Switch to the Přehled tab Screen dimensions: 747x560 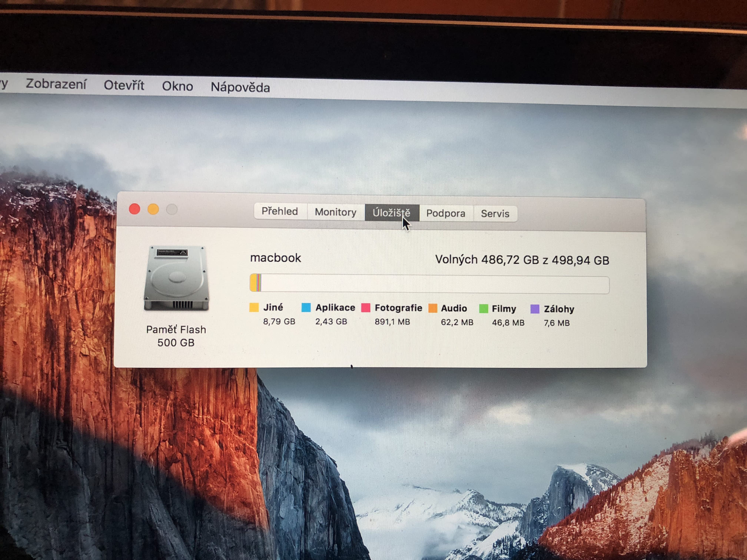click(280, 211)
